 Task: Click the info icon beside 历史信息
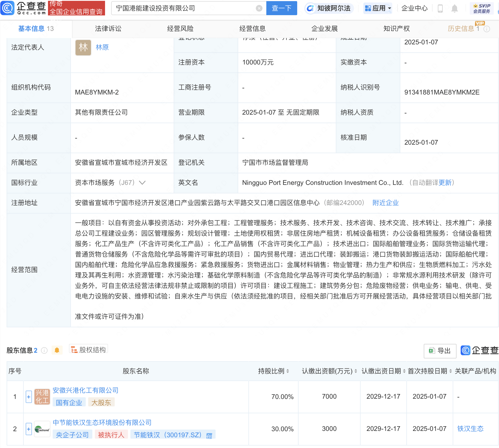(x=487, y=29)
